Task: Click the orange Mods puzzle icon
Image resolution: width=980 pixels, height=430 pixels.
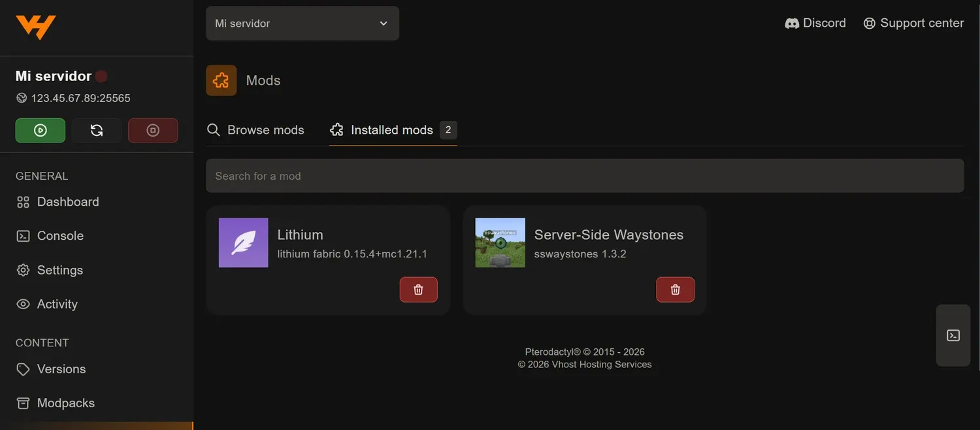Action: [221, 80]
